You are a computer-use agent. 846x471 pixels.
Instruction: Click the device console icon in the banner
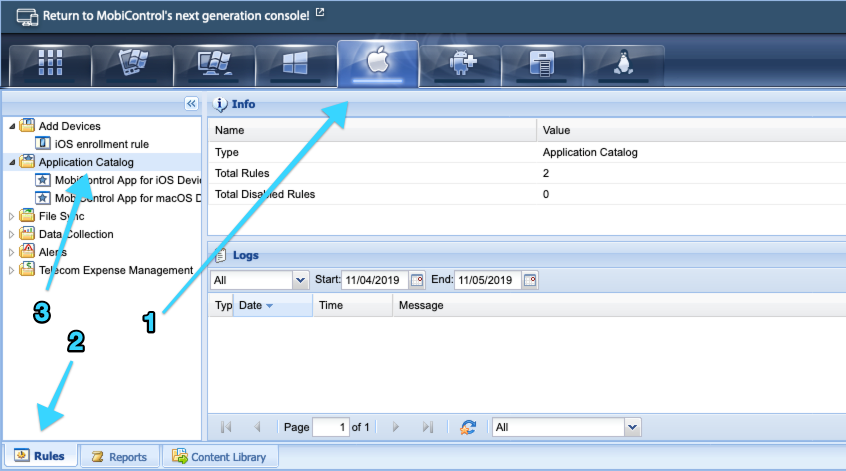pos(27,16)
